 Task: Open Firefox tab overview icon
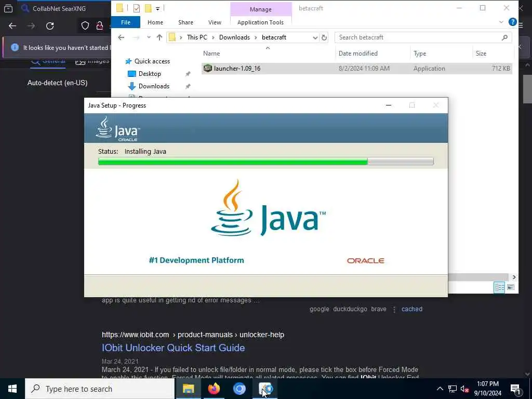[8, 8]
